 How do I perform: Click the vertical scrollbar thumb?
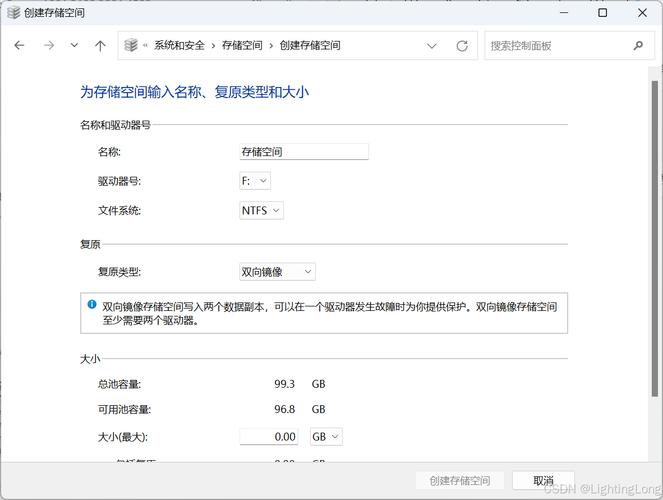pyautogui.click(x=655, y=239)
